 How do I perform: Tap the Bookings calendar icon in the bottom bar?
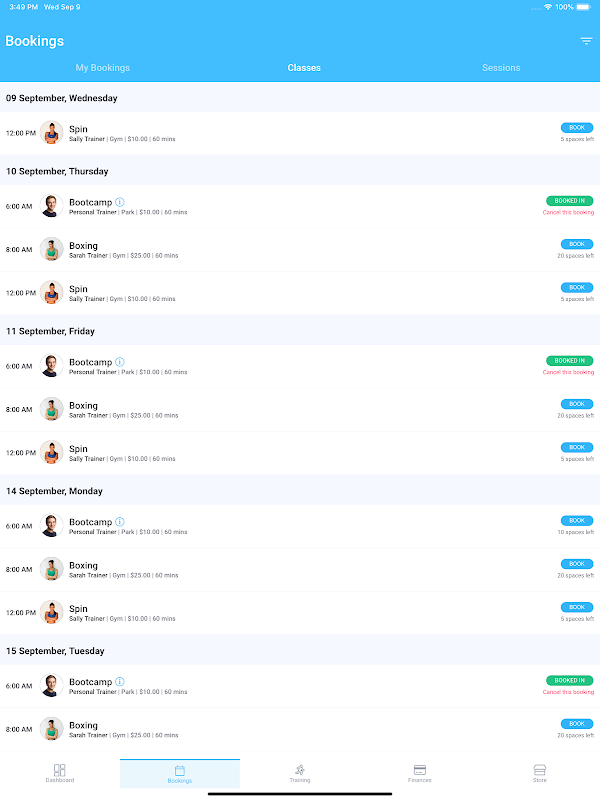point(180,770)
